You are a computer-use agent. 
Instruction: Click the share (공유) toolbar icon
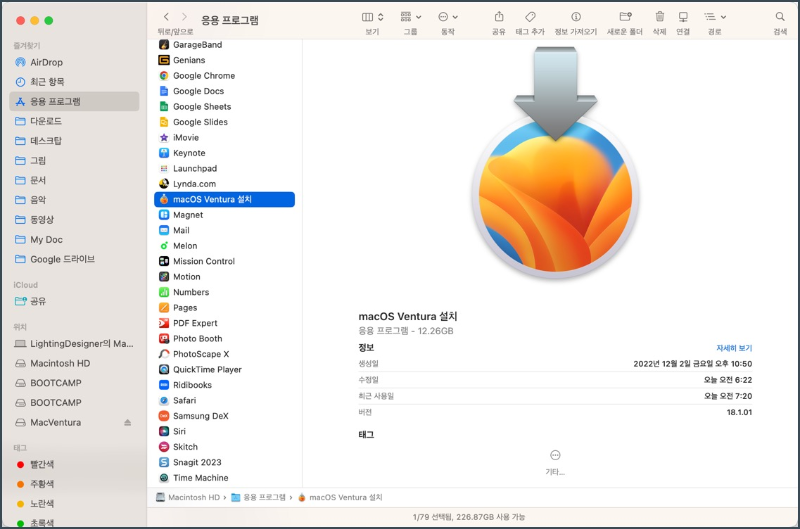tap(499, 17)
